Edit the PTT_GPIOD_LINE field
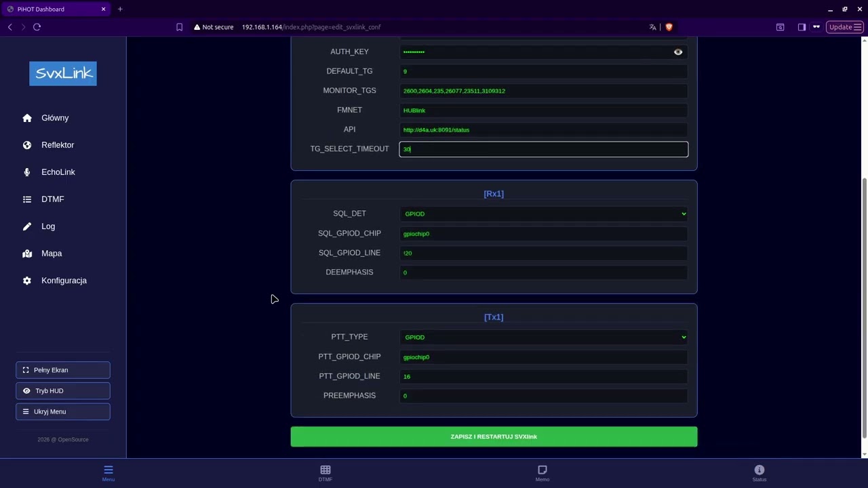This screenshot has width=868, height=488. (544, 376)
